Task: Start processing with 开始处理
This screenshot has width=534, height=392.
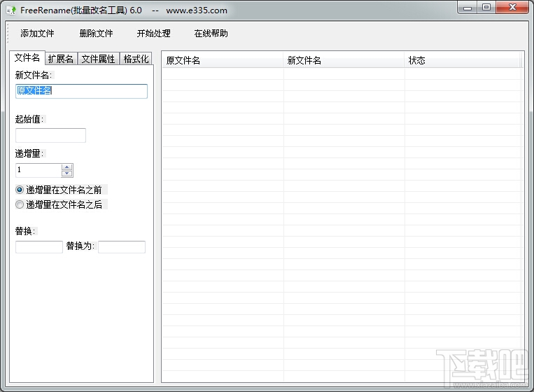Action: click(x=153, y=34)
